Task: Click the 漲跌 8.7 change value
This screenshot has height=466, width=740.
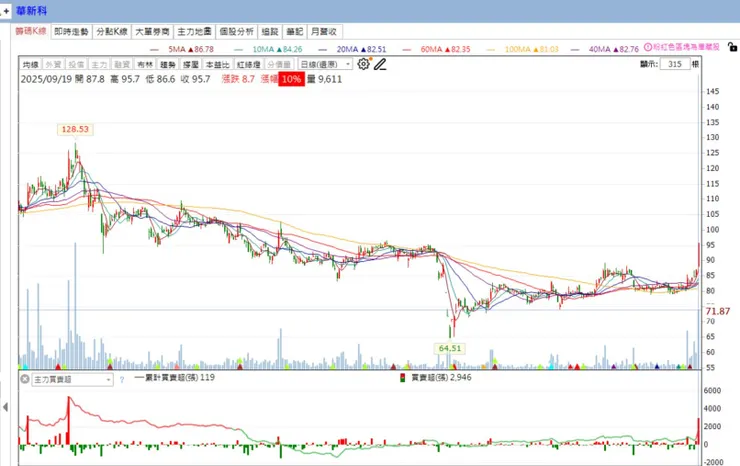Action: coord(238,79)
